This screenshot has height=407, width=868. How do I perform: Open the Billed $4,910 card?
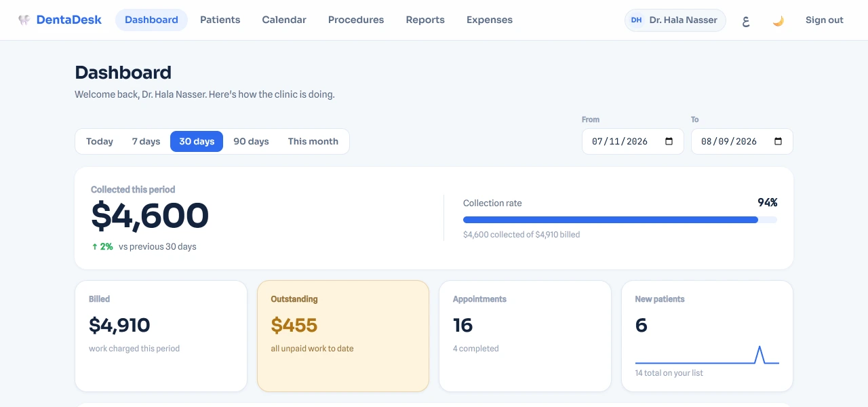[161, 336]
